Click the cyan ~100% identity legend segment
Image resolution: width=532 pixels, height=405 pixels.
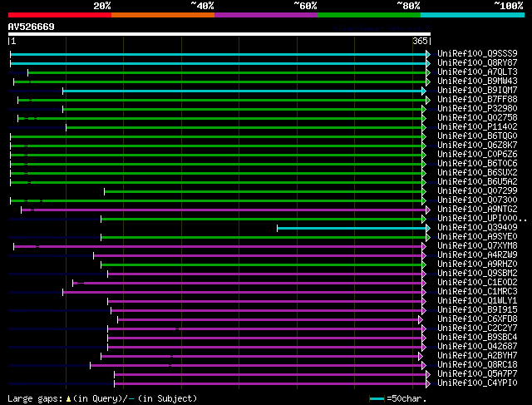[x=472, y=15]
